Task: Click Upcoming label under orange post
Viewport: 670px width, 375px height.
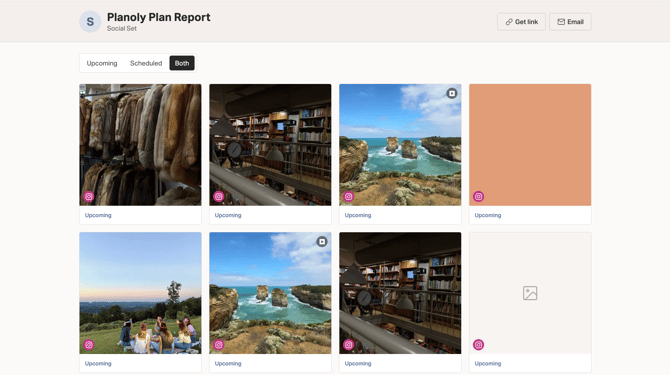Action: click(x=488, y=215)
